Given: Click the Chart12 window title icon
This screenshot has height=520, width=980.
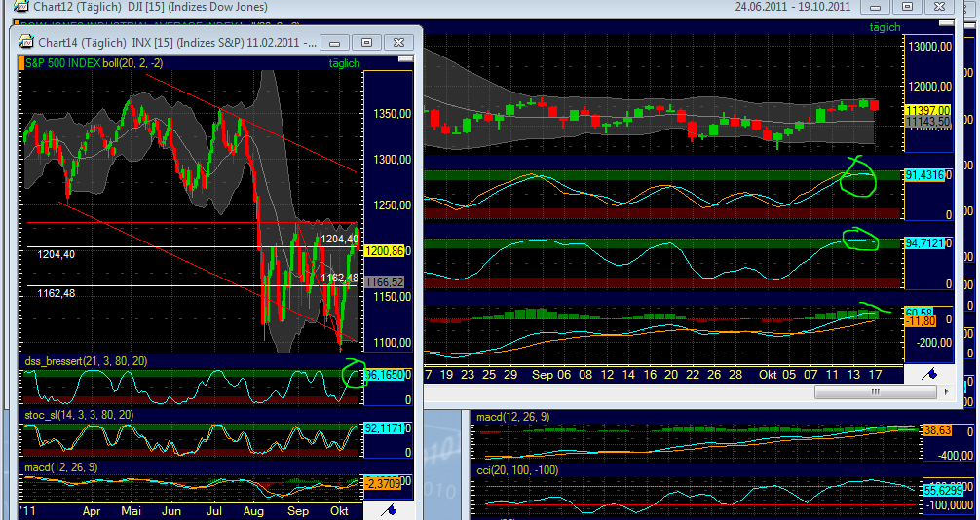Looking at the screenshot, I should 19,7.
